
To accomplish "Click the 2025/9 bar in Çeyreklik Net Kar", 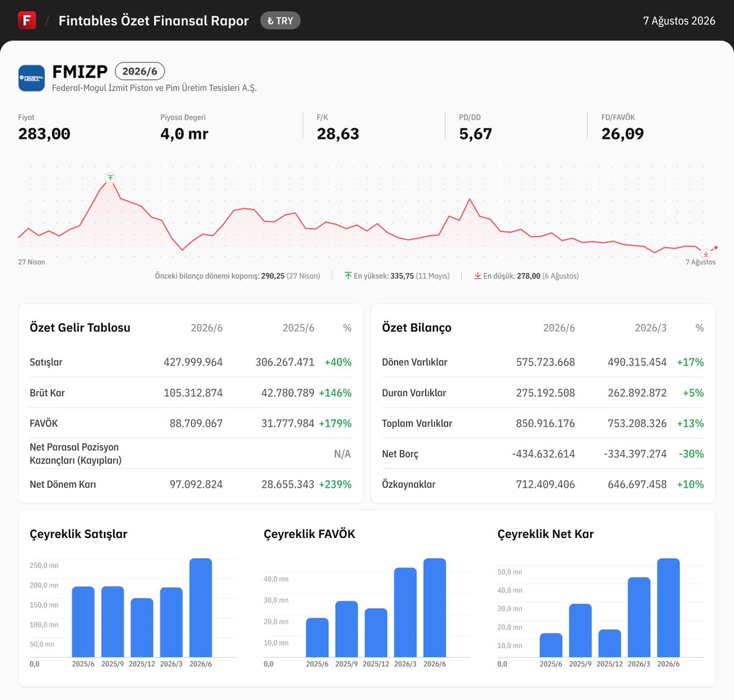I will pyautogui.click(x=580, y=630).
